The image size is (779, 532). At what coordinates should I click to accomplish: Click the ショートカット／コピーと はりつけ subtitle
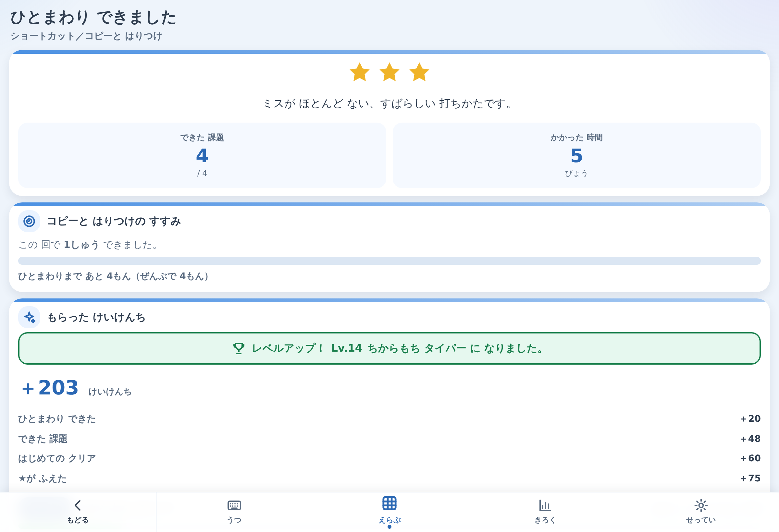pyautogui.click(x=86, y=36)
